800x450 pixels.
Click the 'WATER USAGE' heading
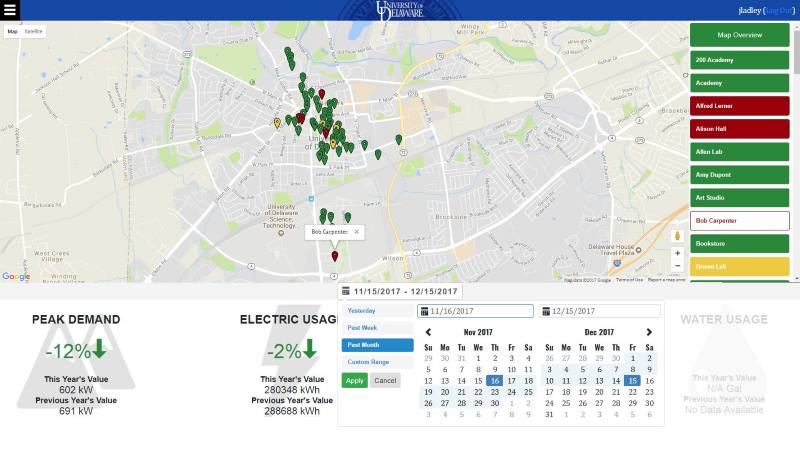[724, 319]
